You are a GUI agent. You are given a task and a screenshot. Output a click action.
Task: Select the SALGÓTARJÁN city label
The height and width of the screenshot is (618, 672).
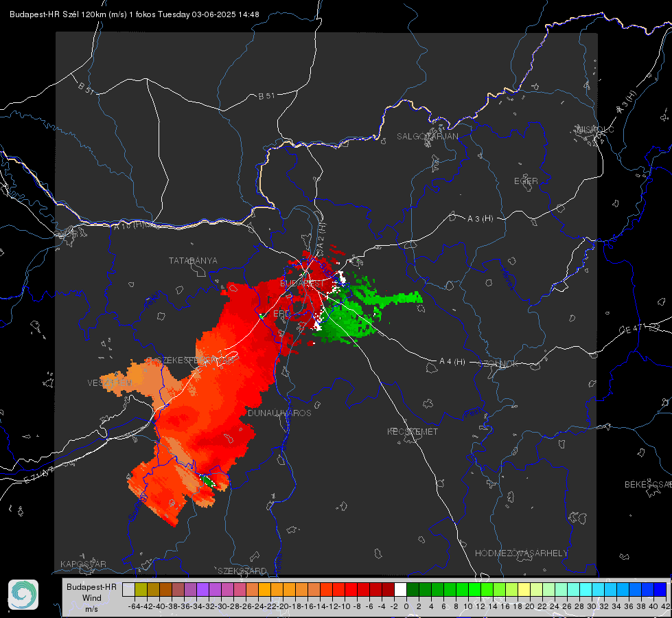[x=427, y=137]
